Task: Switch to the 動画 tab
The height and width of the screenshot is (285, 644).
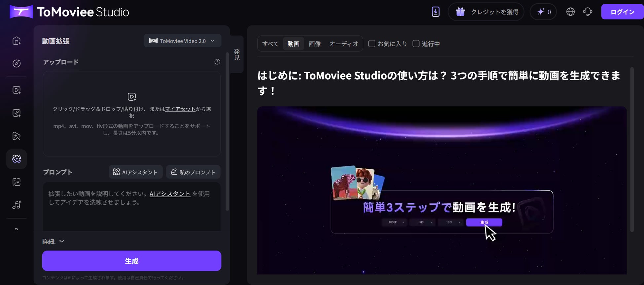Action: (x=293, y=44)
